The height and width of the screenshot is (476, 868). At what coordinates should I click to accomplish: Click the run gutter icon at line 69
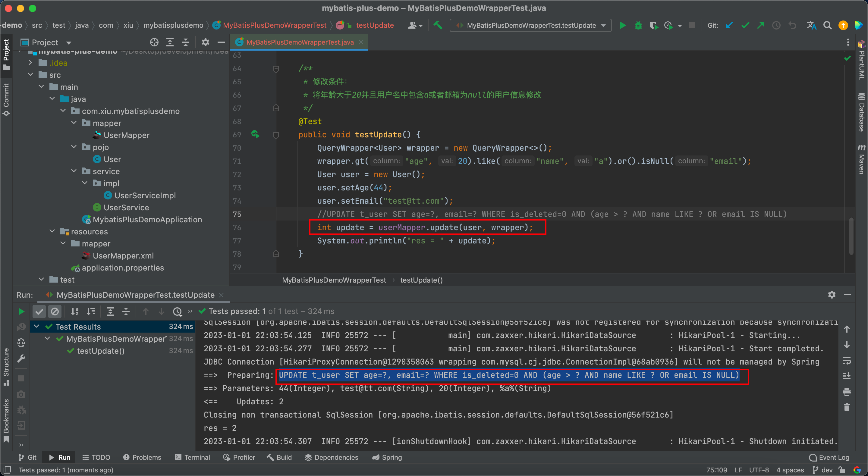(255, 134)
